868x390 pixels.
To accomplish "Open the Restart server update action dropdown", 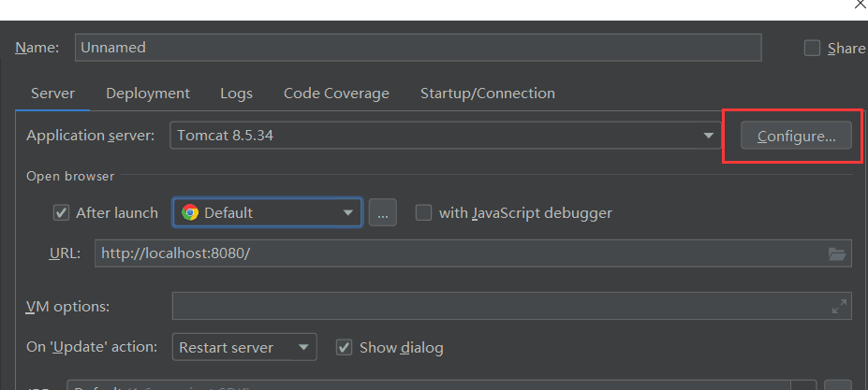I will pos(303,347).
